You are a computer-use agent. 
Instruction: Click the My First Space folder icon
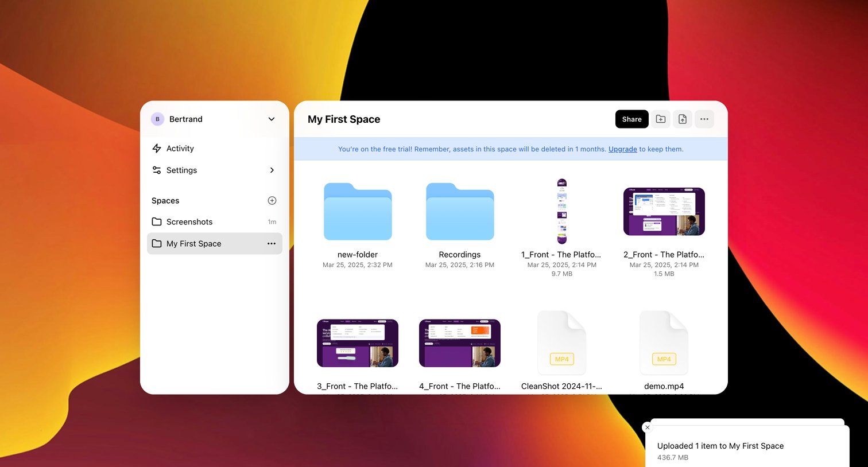click(157, 244)
